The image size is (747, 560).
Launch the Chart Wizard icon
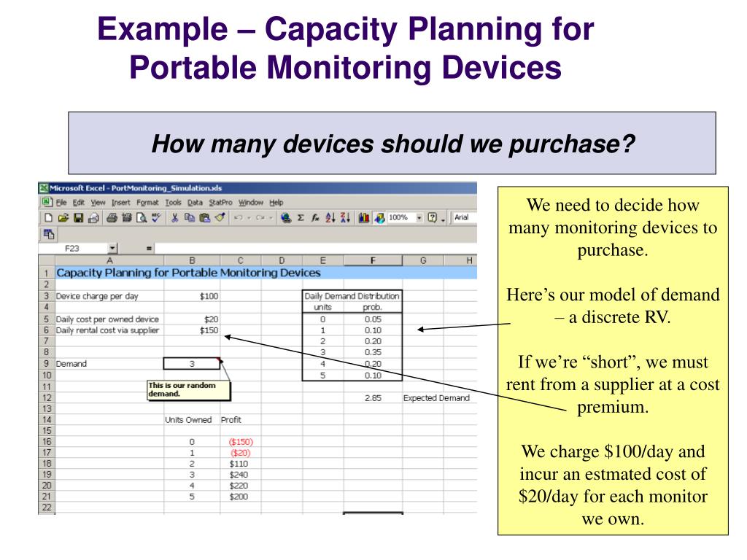(x=364, y=217)
